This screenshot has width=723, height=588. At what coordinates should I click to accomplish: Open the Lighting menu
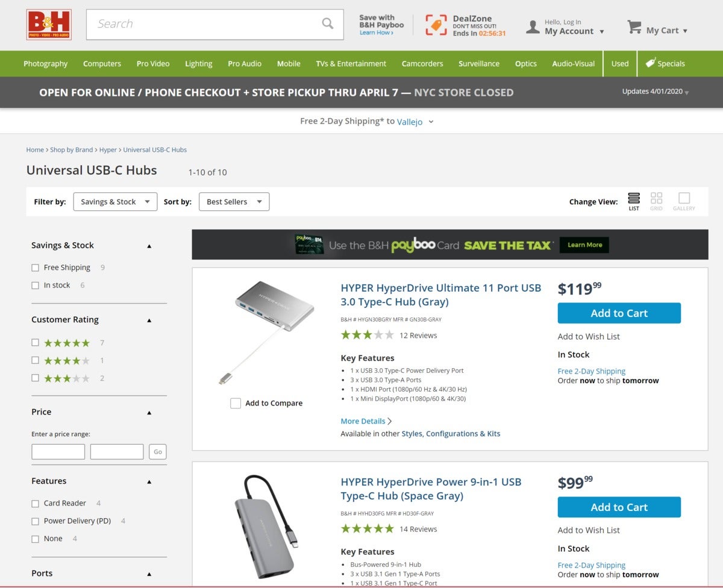pos(199,63)
